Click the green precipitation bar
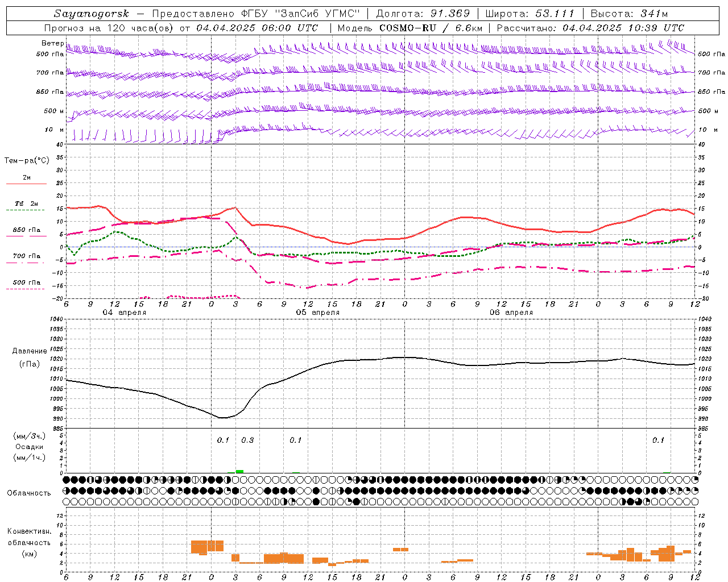Image resolution: width=728 pixels, height=582 pixels. (239, 471)
